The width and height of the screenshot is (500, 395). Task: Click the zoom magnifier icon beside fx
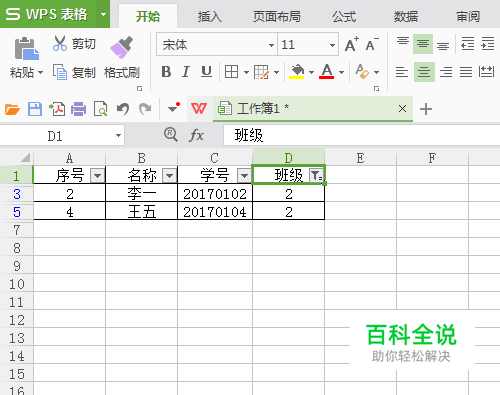click(x=171, y=135)
